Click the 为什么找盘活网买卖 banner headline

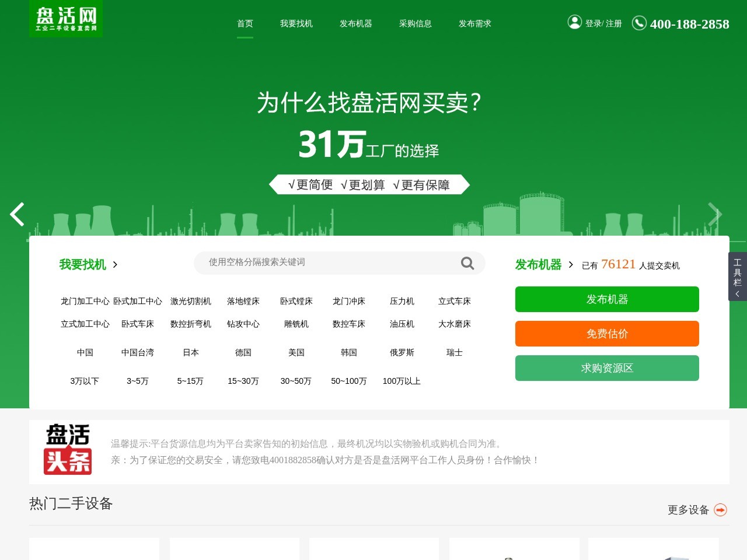point(369,103)
